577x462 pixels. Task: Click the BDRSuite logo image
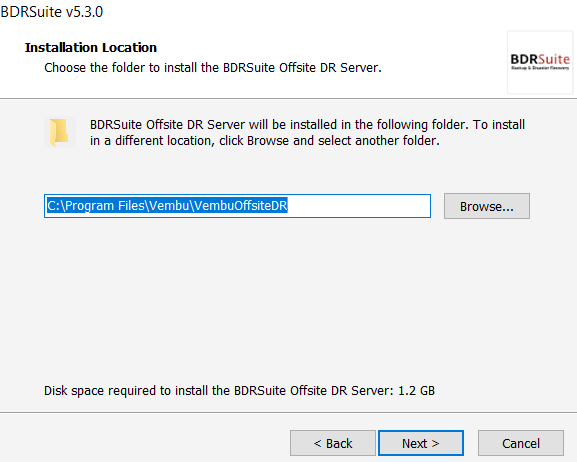(540, 62)
